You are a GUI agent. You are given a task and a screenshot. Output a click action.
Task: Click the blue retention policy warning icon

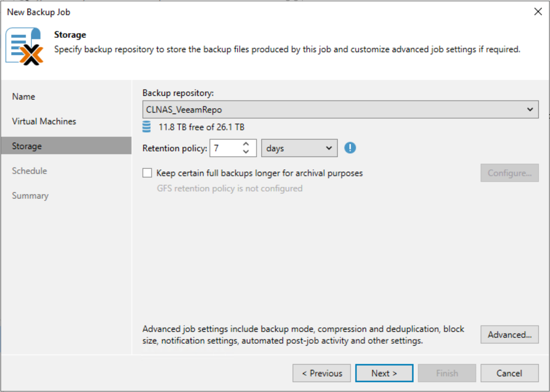click(x=350, y=148)
